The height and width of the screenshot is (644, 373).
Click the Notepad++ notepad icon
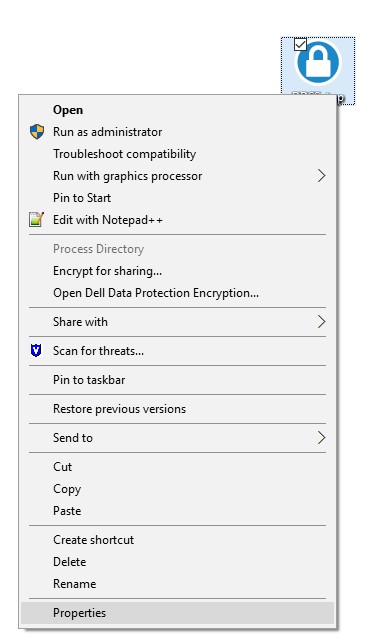coord(36,220)
